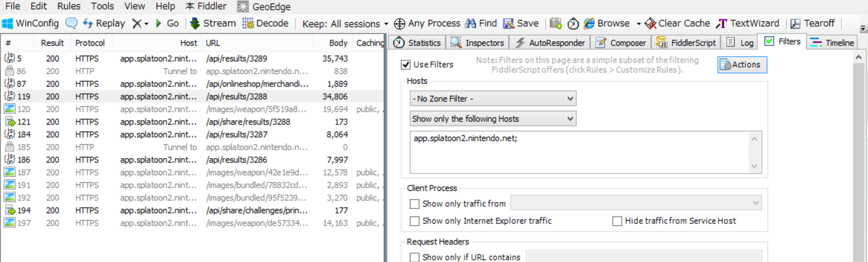Check Hide traffic from Service Host
Screen dimensions: 868x262
coord(617,221)
